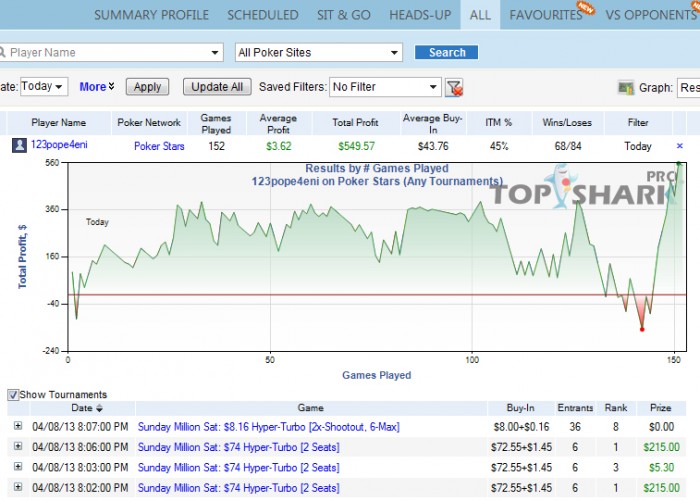Screen dimensions: 700x501
Task: Click the Entrants column header
Action: pyautogui.click(x=575, y=408)
